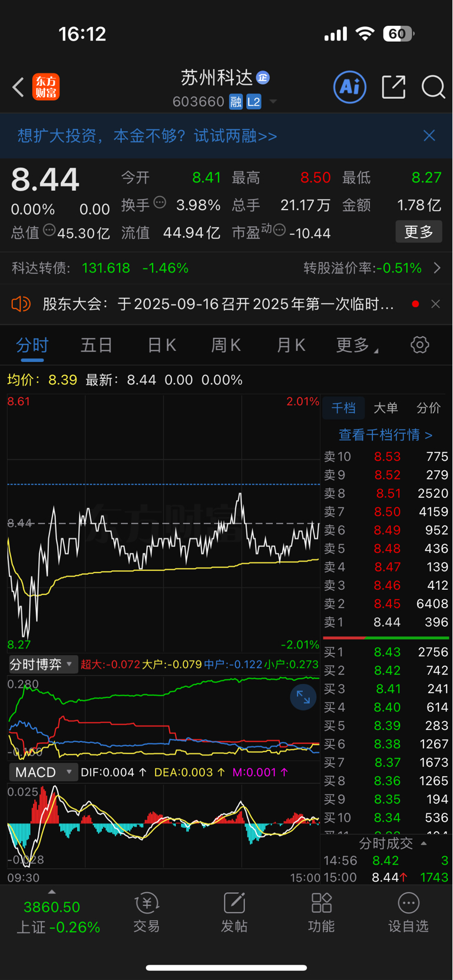Tap the 买10 8.34 order row
Image resolution: width=453 pixels, height=980 pixels.
(386, 818)
